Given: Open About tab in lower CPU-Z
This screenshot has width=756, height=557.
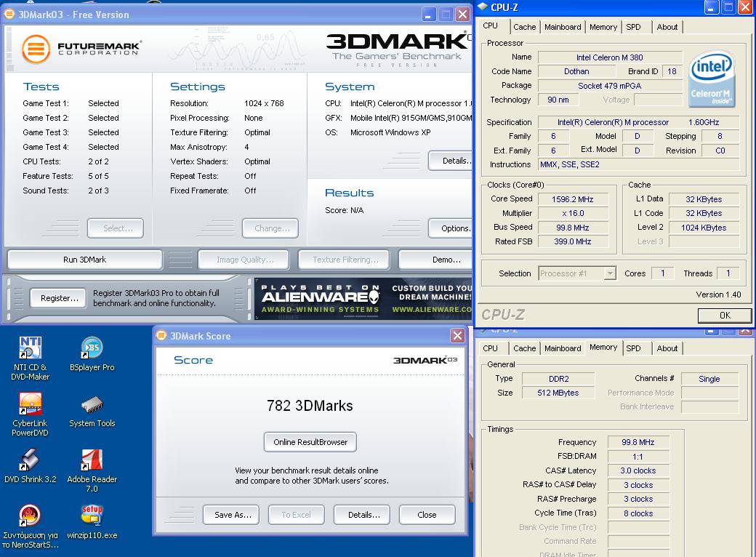Looking at the screenshot, I should [667, 348].
